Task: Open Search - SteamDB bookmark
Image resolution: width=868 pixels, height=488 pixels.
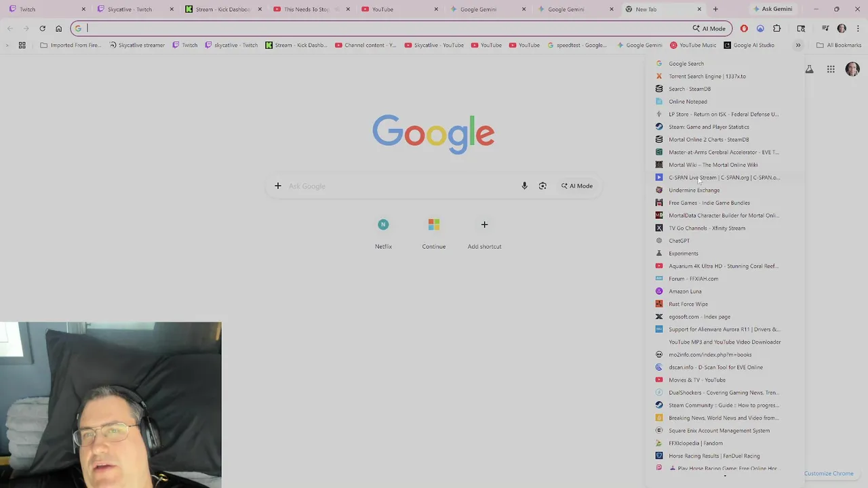Action: (x=724, y=89)
